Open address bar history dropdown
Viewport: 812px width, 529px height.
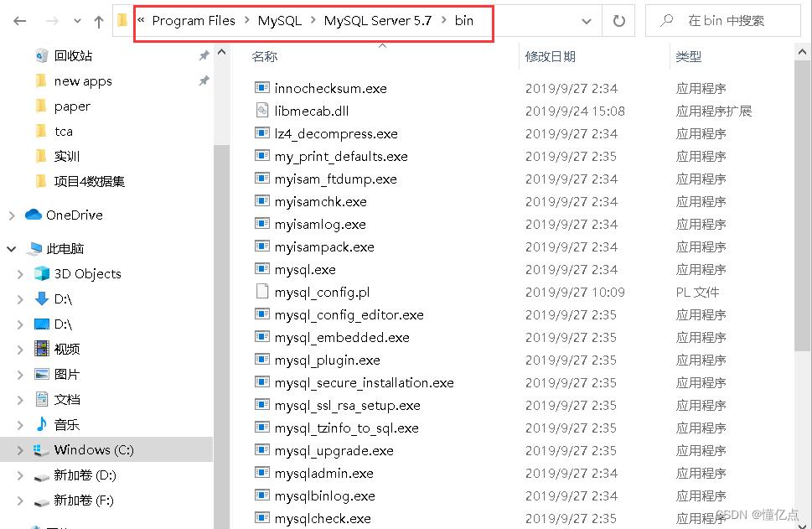point(587,21)
